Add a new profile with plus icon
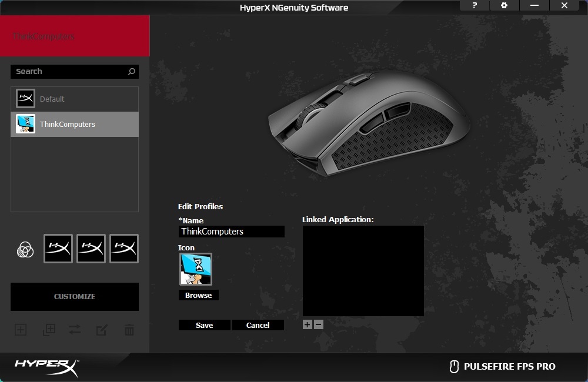The width and height of the screenshot is (588, 382). [21, 330]
